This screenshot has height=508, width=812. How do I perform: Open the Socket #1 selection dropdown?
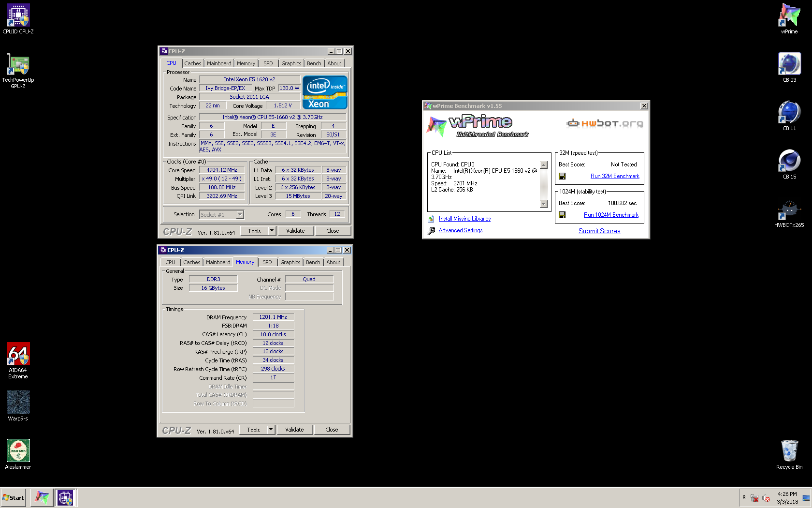[222, 214]
